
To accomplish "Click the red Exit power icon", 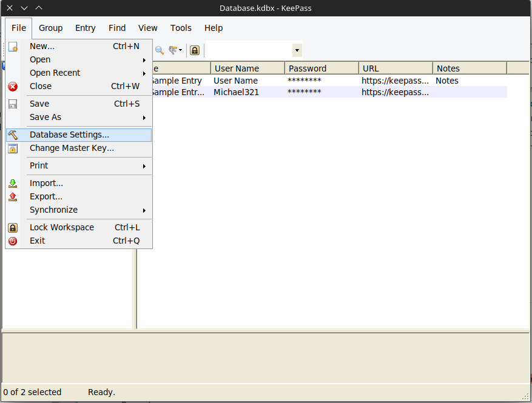I will point(13,241).
